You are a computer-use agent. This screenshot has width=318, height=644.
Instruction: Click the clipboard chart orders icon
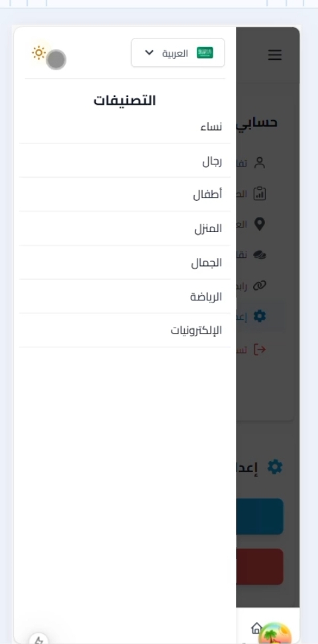click(260, 194)
